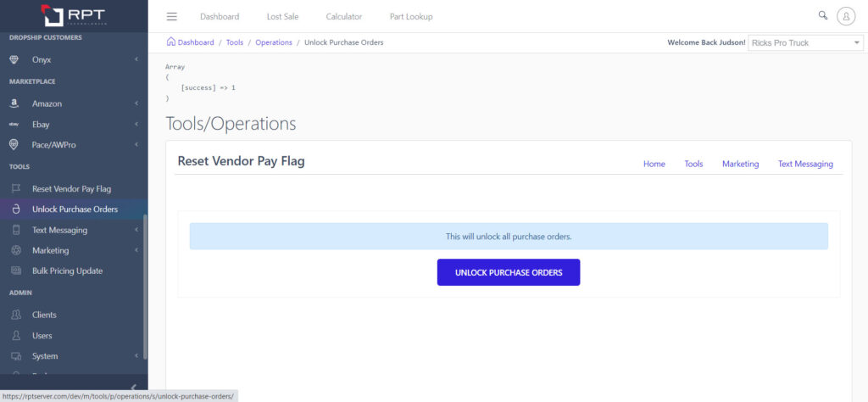868x402 pixels.
Task: Click the sidebar vertical scrollbar
Action: [145, 287]
